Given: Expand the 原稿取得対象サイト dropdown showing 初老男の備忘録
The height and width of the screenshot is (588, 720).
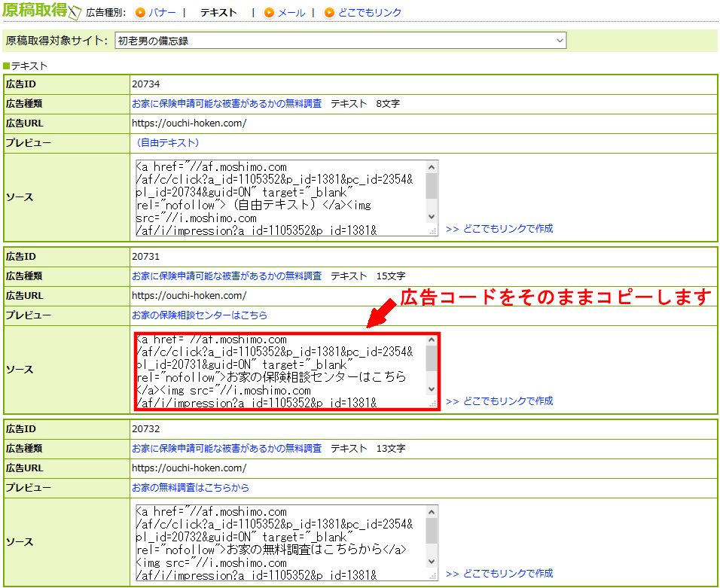Looking at the screenshot, I should (340, 41).
